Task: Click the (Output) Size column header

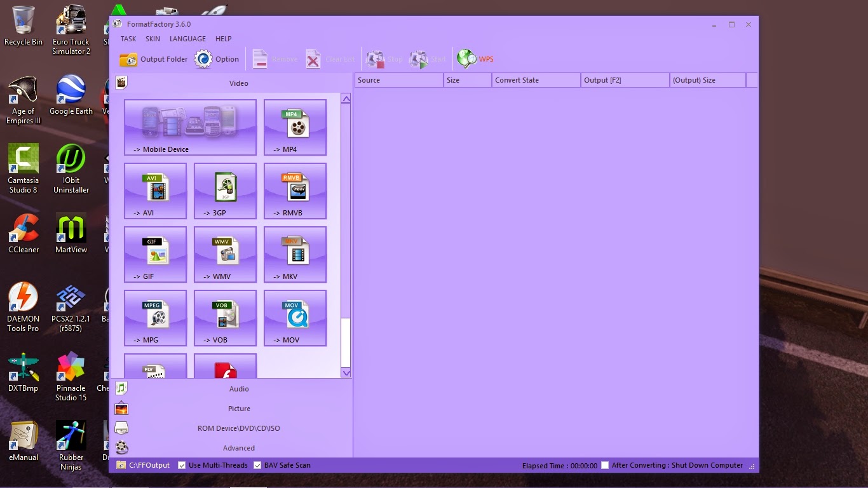Action: coord(708,80)
